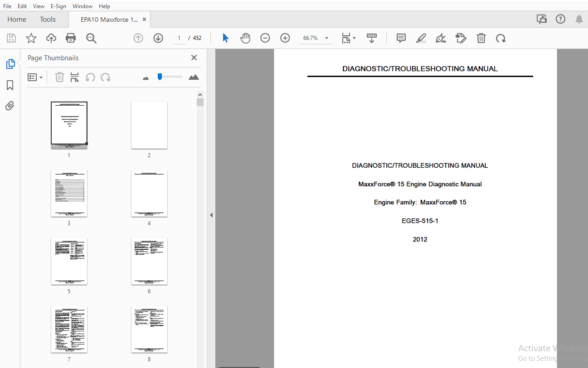Rotate thumbnail pages clockwise
The image size is (588, 368).
pos(106,77)
